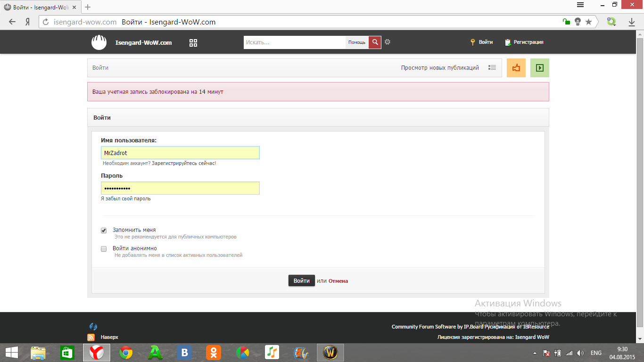Click into the Пароль input field
This screenshot has height=362, width=644.
(180, 188)
